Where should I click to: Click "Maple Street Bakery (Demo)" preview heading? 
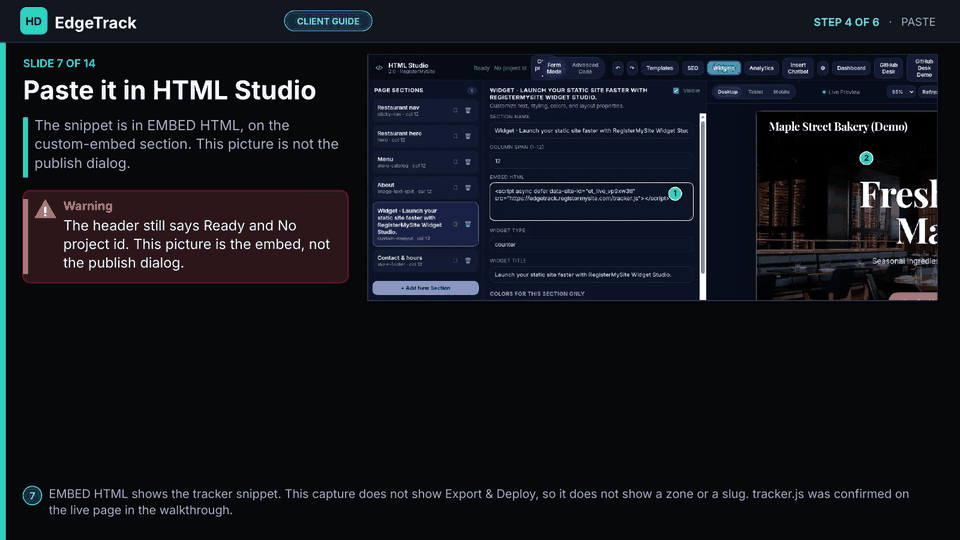point(838,127)
